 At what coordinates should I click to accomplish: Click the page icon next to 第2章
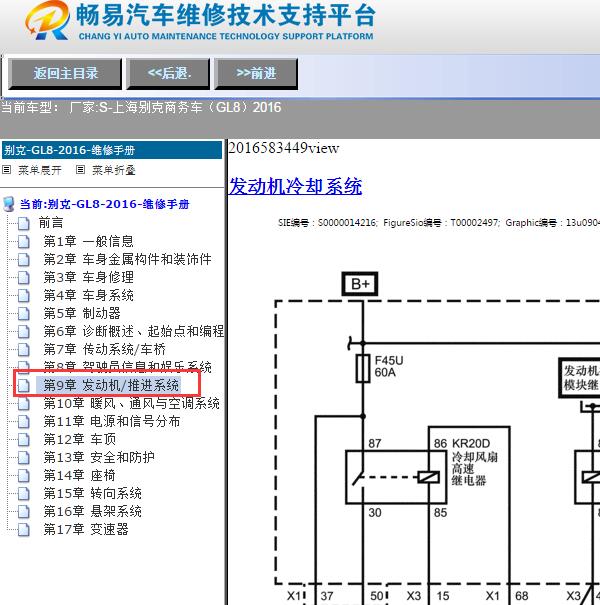[x=24, y=260]
